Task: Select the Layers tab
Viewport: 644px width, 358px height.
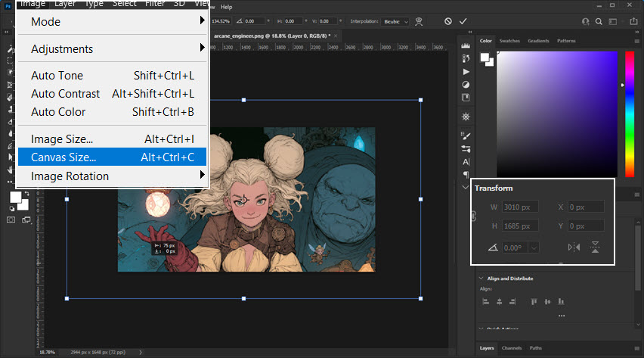Action: click(x=487, y=348)
